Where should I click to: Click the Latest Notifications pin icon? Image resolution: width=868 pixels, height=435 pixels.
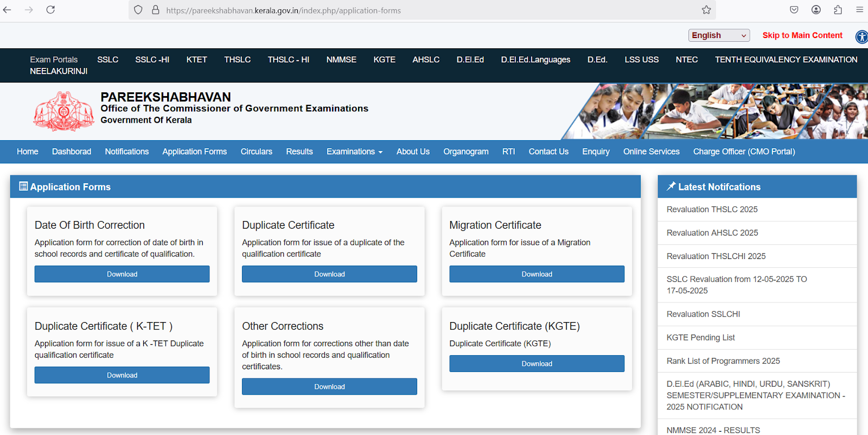coord(671,186)
